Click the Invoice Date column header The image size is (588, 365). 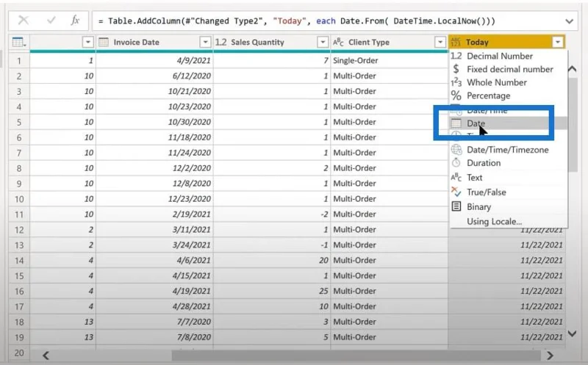[154, 43]
